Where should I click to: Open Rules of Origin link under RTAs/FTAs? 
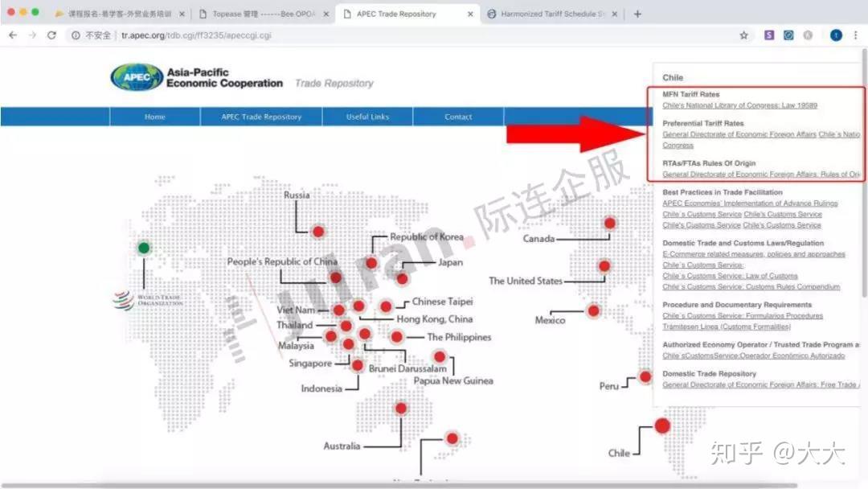pyautogui.click(x=761, y=175)
